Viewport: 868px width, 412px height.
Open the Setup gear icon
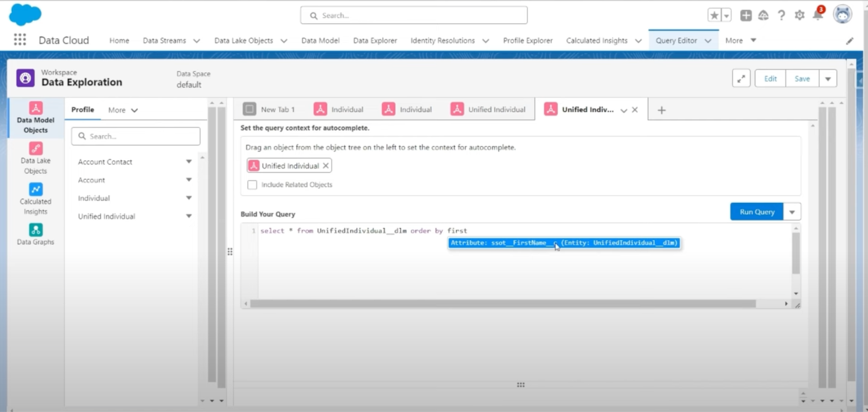point(800,15)
